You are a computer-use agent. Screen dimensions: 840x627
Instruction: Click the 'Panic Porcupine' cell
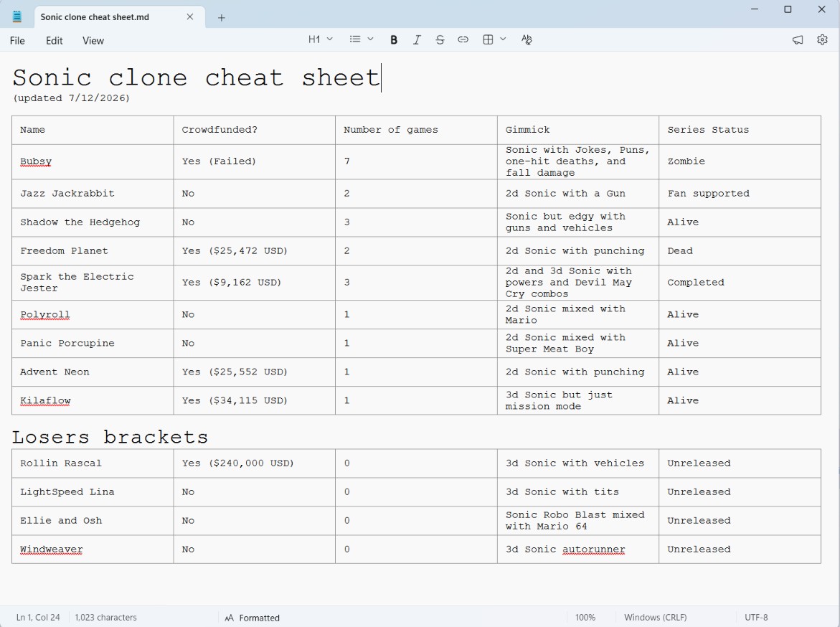[93, 343]
